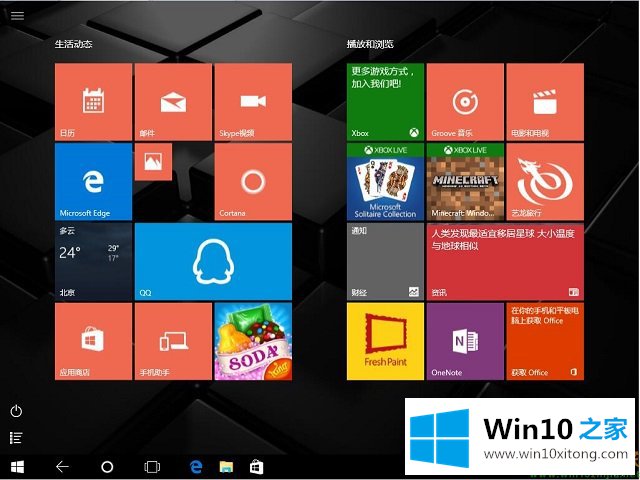Launch Microsoft Solitaire Collection tile
The image size is (640, 480).
(385, 182)
